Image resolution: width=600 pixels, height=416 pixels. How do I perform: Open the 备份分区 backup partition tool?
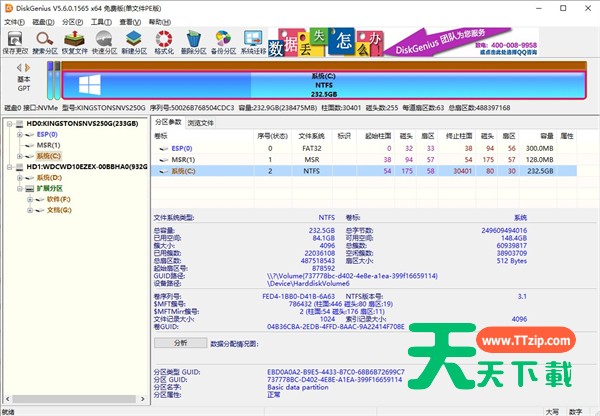coord(223,42)
